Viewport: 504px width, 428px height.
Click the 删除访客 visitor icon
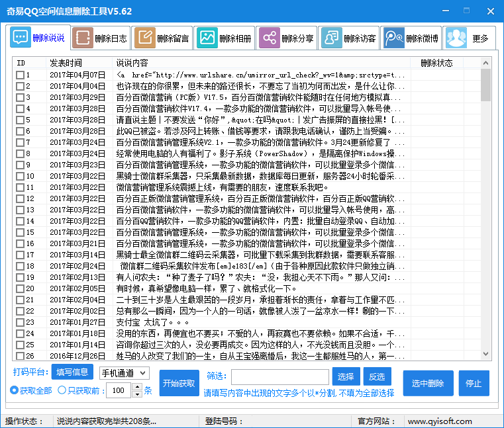pyautogui.click(x=332, y=38)
